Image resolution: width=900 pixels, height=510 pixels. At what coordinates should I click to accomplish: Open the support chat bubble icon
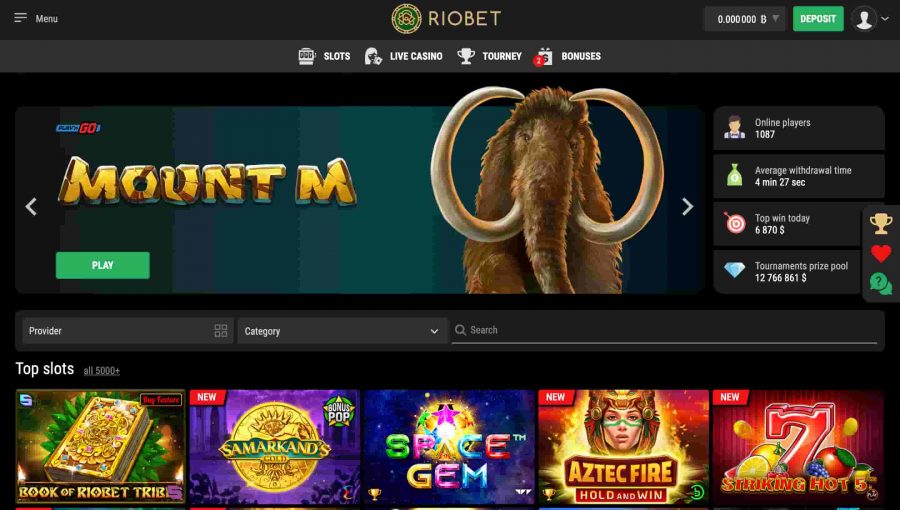(881, 283)
